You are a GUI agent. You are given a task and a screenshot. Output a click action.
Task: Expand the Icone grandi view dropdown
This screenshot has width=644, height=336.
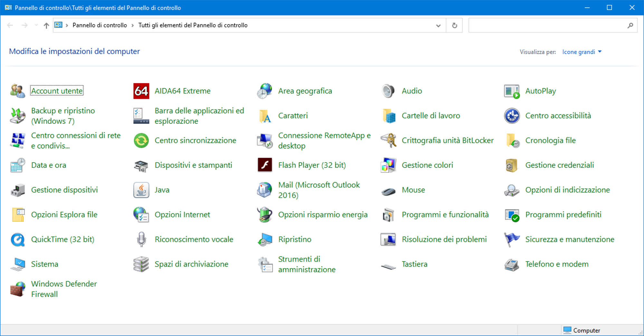582,52
